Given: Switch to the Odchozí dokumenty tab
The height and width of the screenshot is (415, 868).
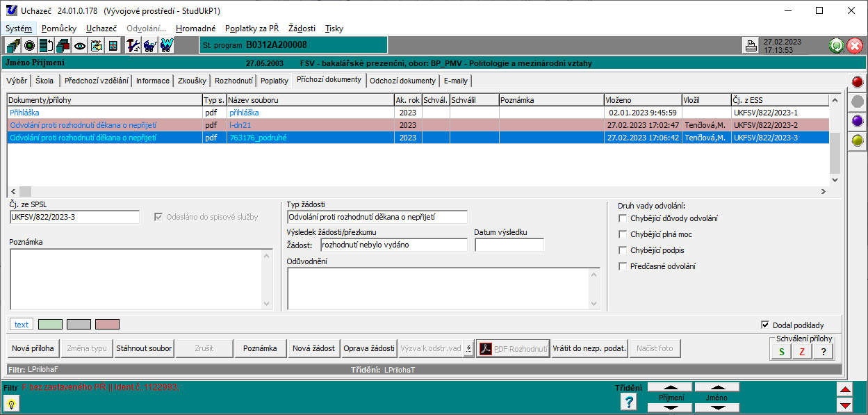Looking at the screenshot, I should click(402, 81).
